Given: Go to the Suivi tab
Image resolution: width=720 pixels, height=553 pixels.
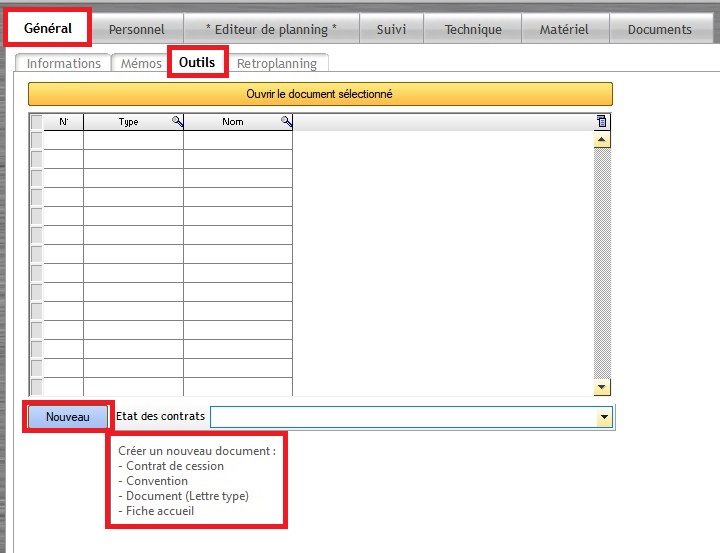Looking at the screenshot, I should click(x=391, y=30).
